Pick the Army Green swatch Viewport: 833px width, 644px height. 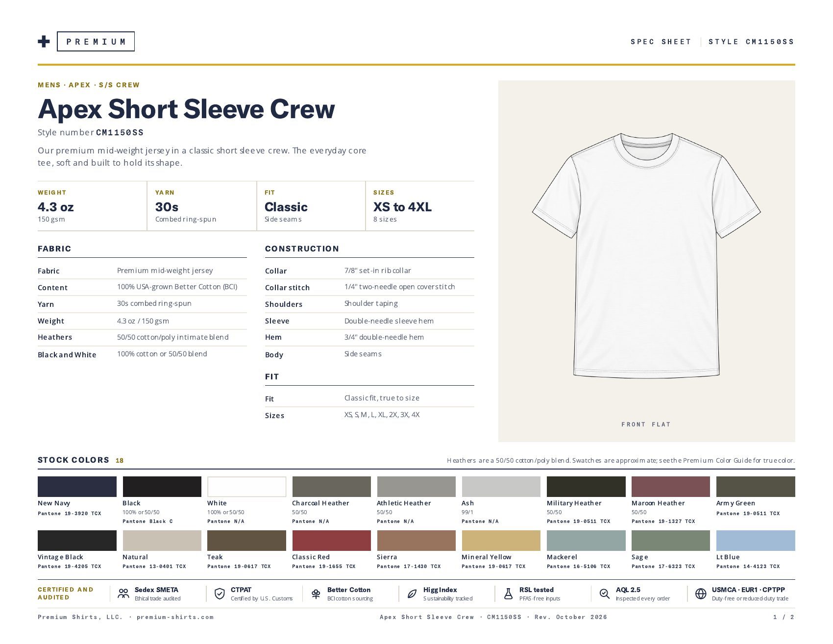(756, 487)
